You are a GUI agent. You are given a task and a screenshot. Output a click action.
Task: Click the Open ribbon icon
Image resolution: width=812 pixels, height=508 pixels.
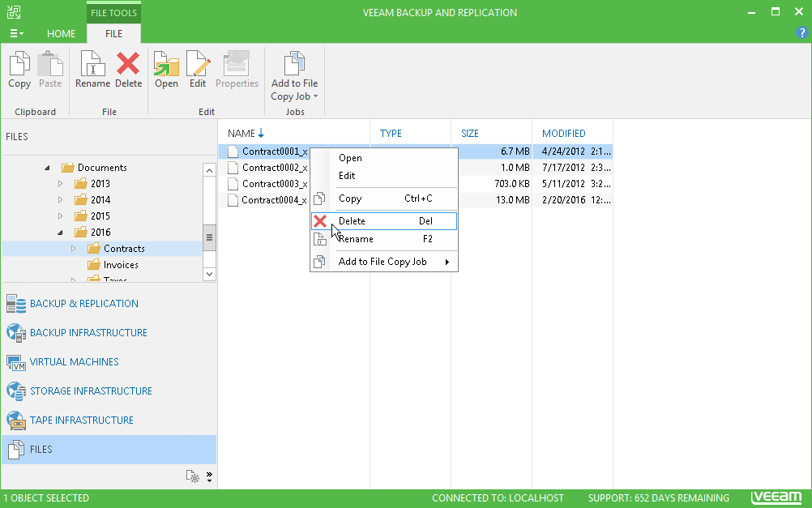[166, 63]
